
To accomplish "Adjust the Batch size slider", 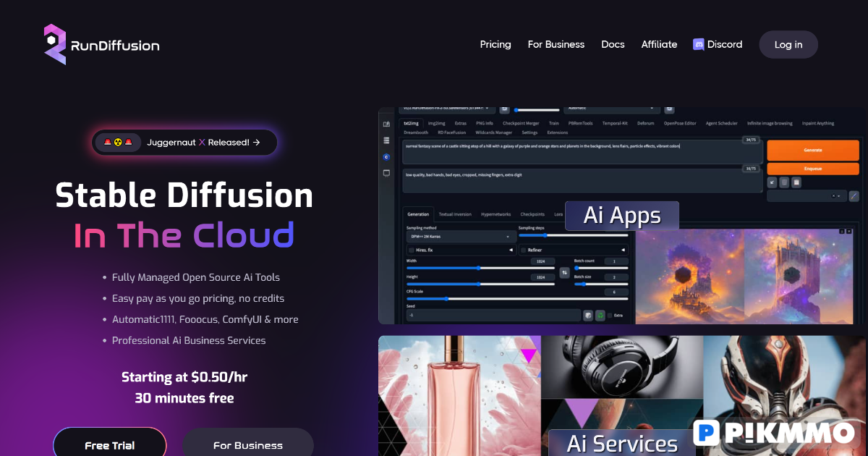I will (x=601, y=284).
